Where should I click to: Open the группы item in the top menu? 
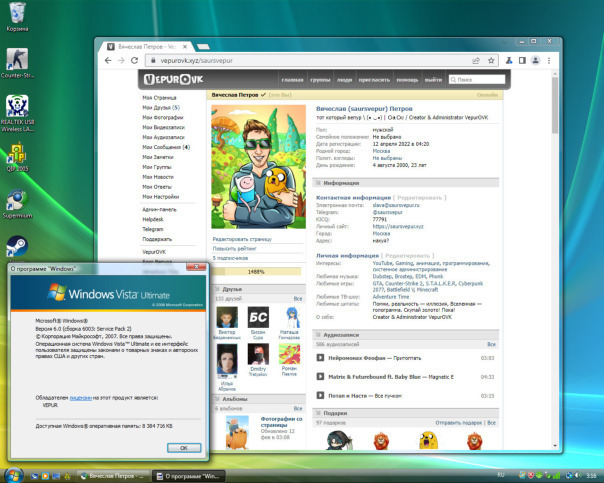320,80
